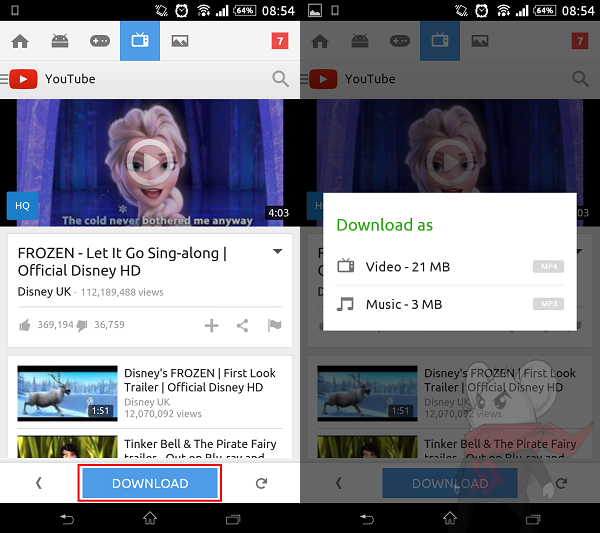The height and width of the screenshot is (533, 600).
Task: Tap the MP3 format badge in dialog
Action: point(548,304)
